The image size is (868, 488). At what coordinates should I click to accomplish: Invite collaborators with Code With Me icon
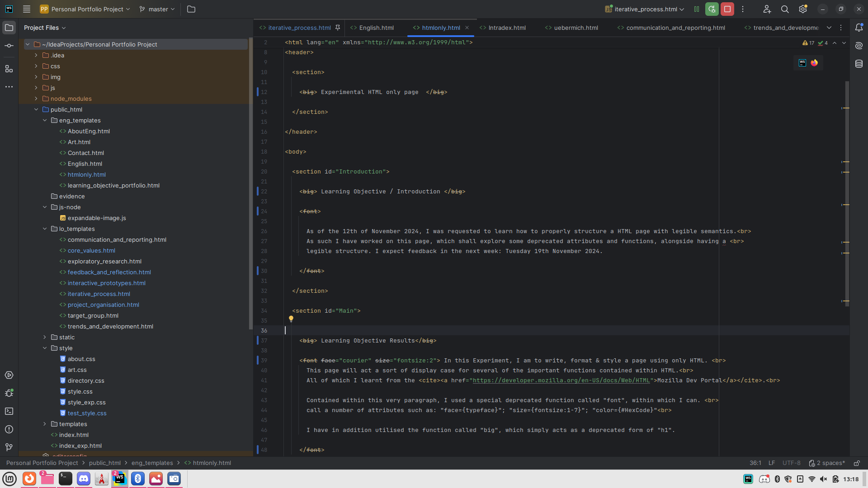[x=767, y=9]
